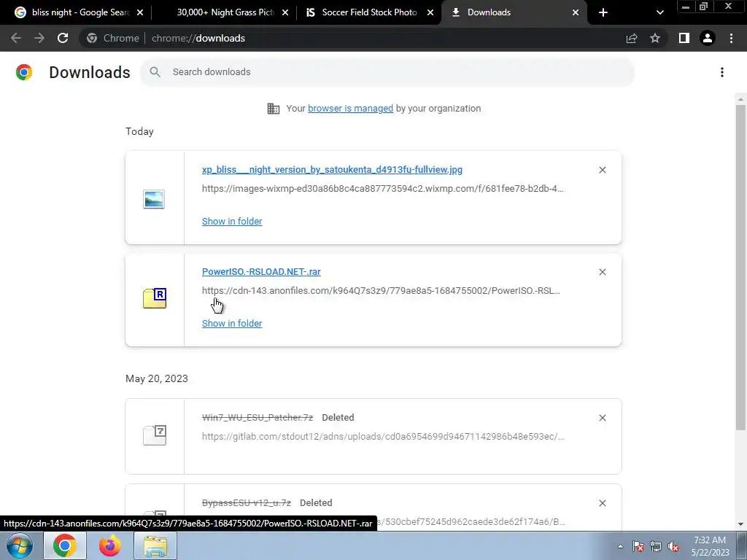Open the Windows Start menu orb

pos(20,545)
